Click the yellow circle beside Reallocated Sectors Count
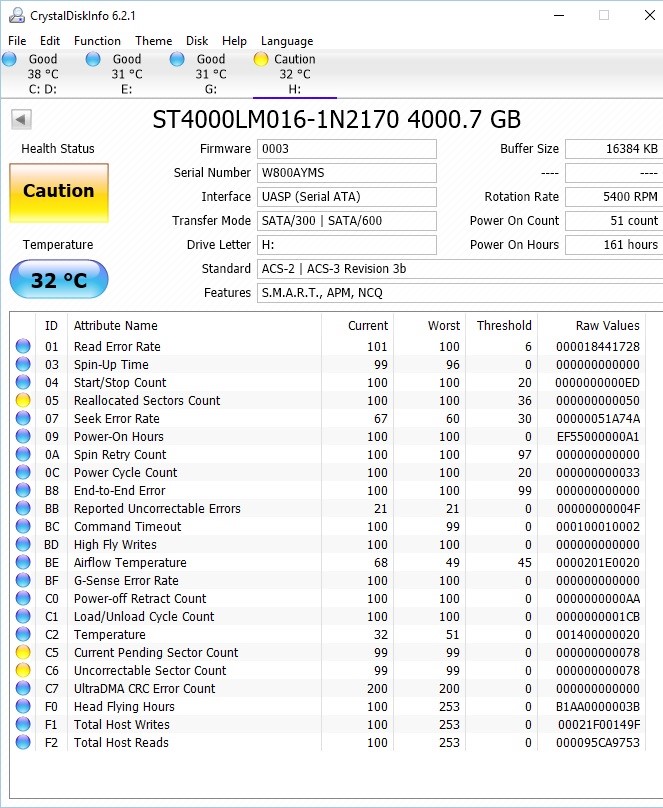Screen dimensions: 663x808 tap(23, 400)
